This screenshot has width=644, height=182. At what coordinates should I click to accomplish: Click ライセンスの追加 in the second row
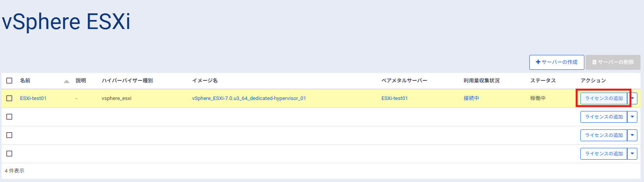(x=604, y=117)
